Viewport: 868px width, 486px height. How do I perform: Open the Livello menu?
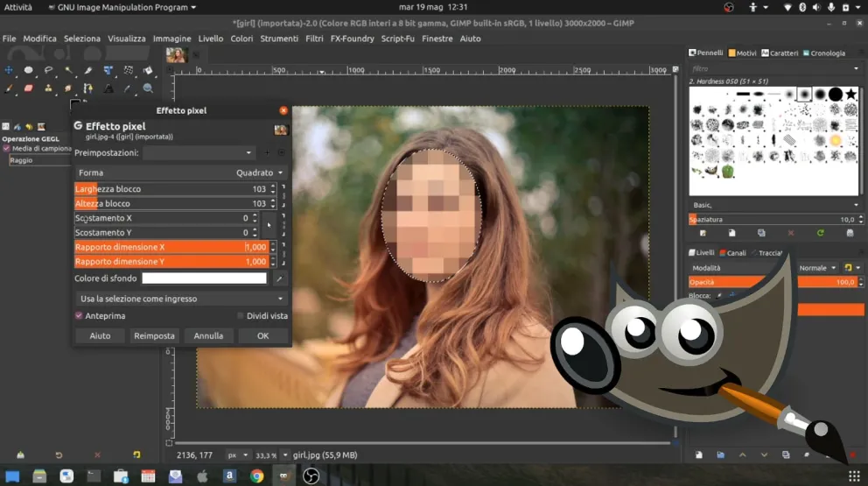[210, 39]
